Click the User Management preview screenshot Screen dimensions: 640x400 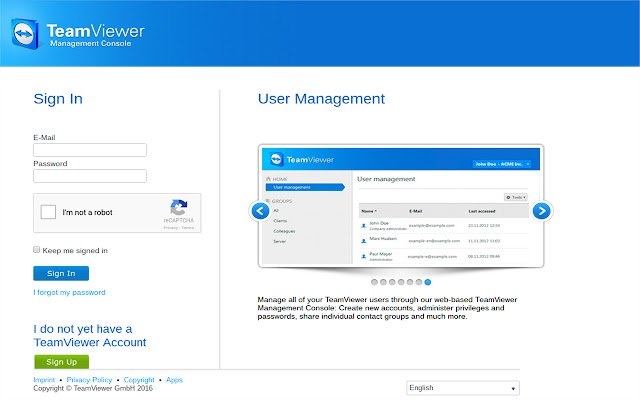coord(401,206)
